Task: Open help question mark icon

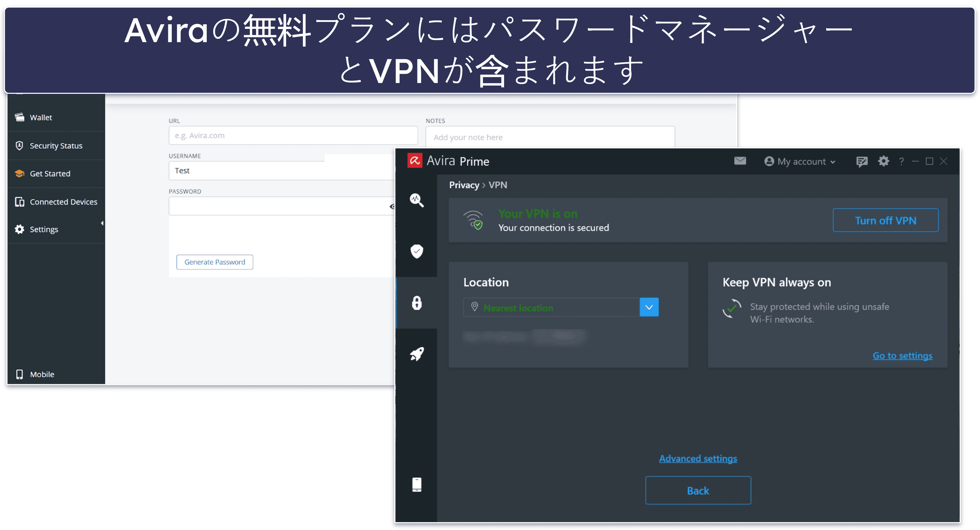Action: point(901,161)
